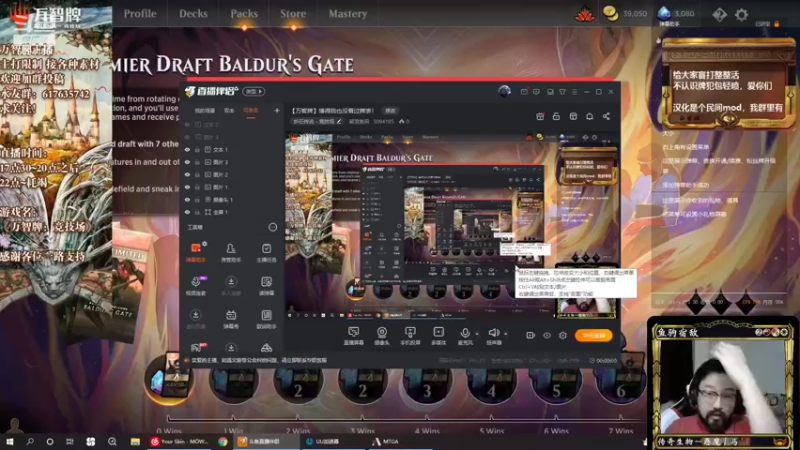
Task: Toggle the lock on the 文本 1 layer
Action: click(x=197, y=149)
